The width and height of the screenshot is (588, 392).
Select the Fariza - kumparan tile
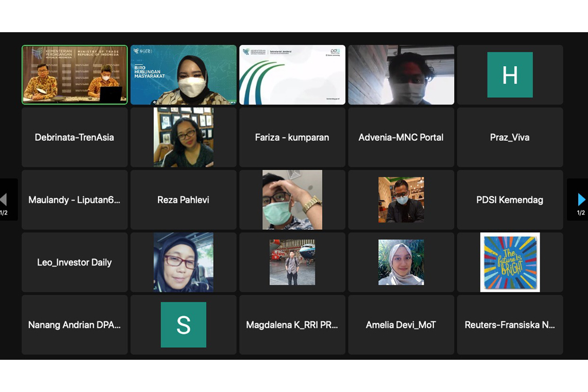pos(292,137)
